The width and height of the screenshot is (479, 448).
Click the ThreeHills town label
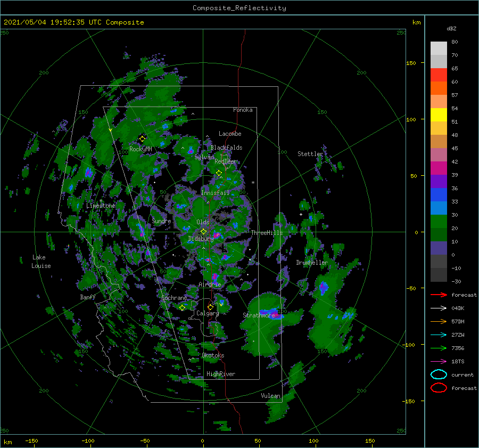[x=267, y=233]
